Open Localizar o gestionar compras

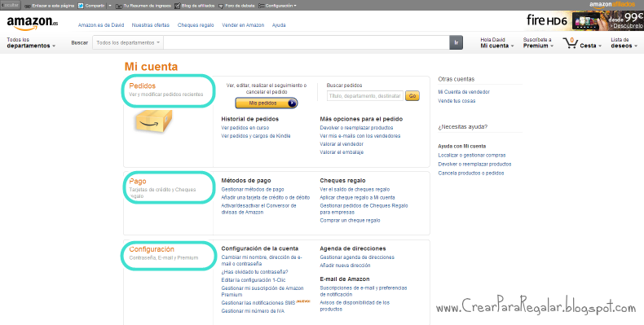(472, 155)
